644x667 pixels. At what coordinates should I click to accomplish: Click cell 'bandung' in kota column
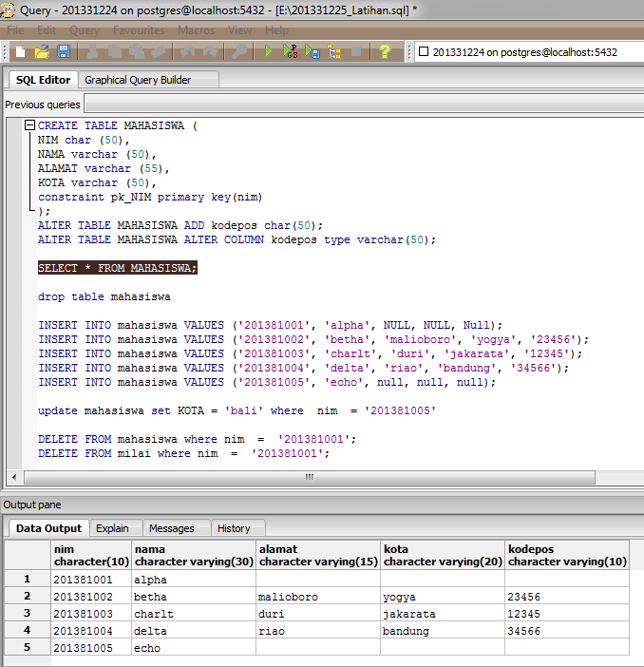pos(443,630)
